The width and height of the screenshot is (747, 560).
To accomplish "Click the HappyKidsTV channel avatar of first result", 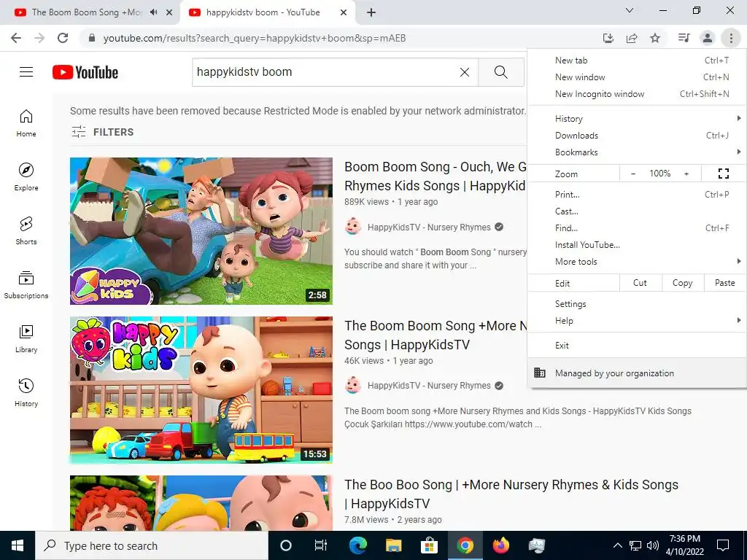I will point(353,227).
